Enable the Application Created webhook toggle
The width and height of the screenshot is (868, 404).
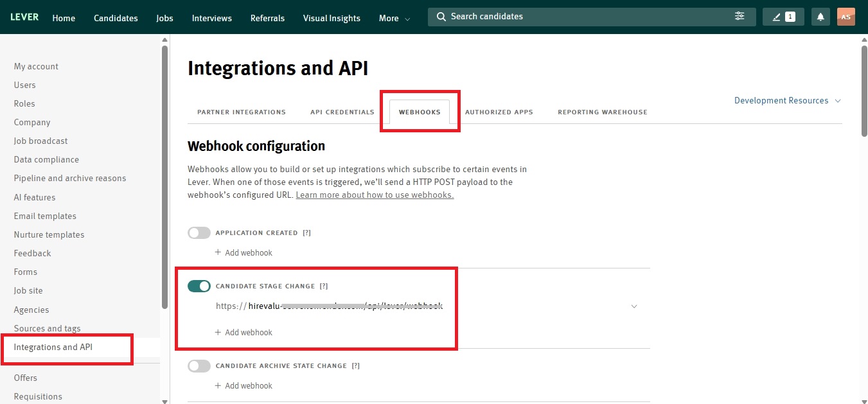pyautogui.click(x=199, y=233)
